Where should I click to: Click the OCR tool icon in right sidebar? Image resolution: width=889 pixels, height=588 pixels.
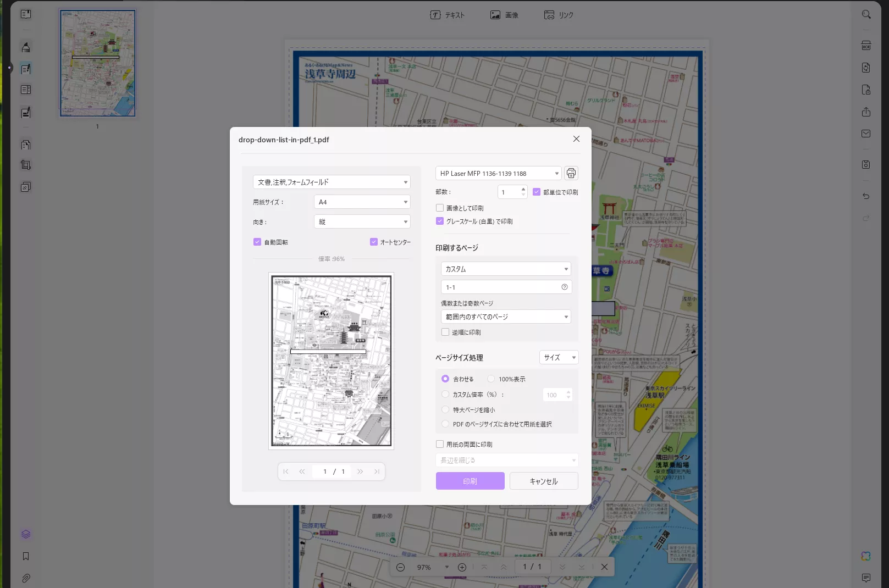pyautogui.click(x=866, y=46)
